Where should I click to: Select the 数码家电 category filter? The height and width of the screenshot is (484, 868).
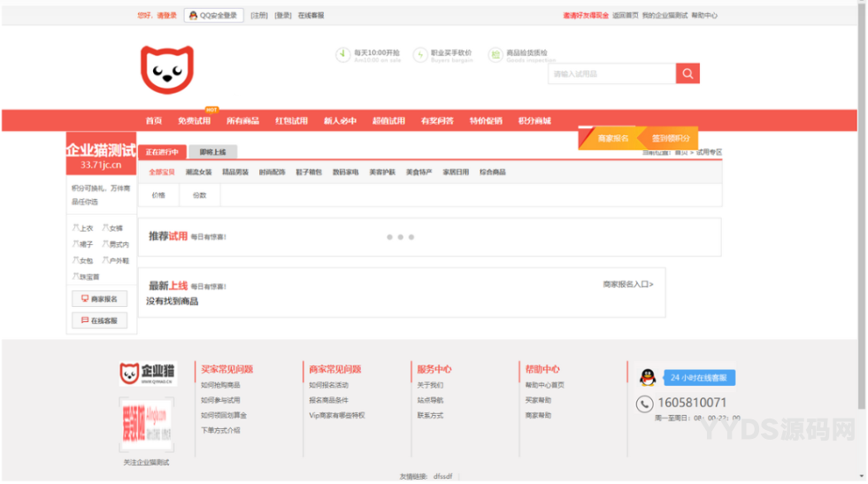pyautogui.click(x=345, y=173)
